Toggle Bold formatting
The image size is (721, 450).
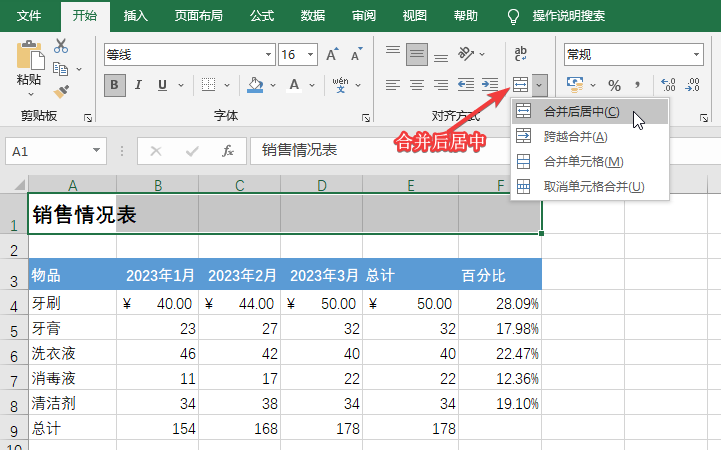[x=114, y=85]
